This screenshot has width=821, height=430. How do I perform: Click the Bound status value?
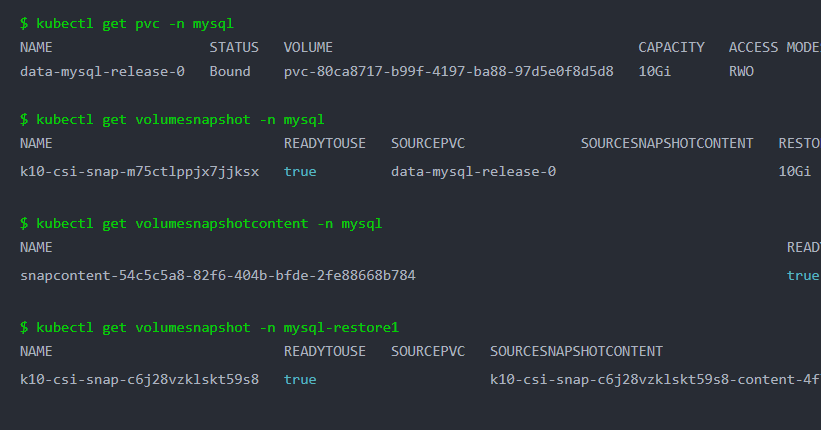[x=230, y=71]
